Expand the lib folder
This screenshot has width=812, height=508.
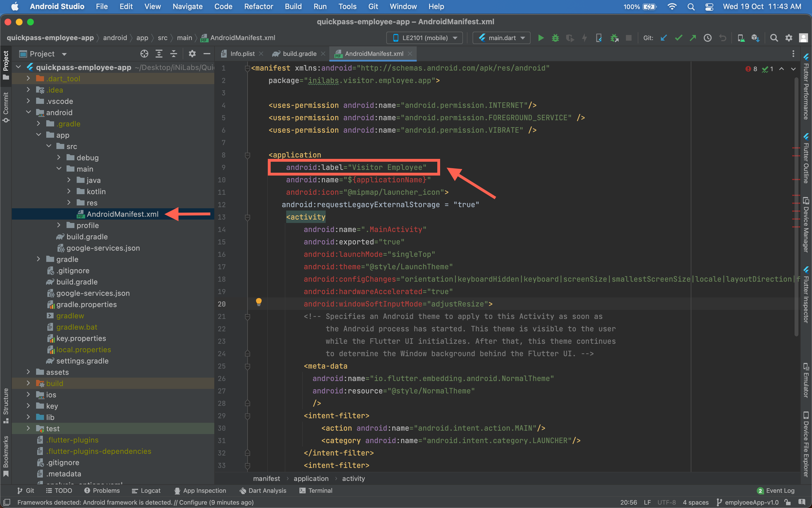tap(28, 417)
